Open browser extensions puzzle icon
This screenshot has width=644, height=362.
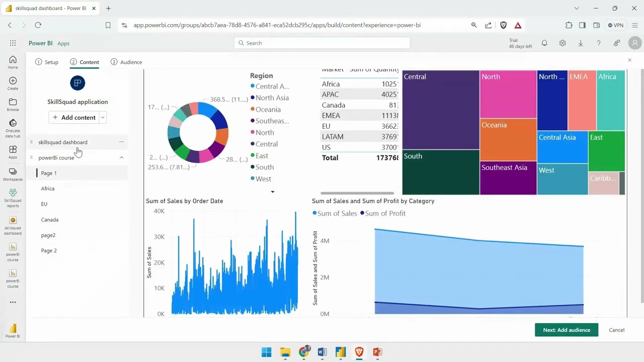(569, 25)
